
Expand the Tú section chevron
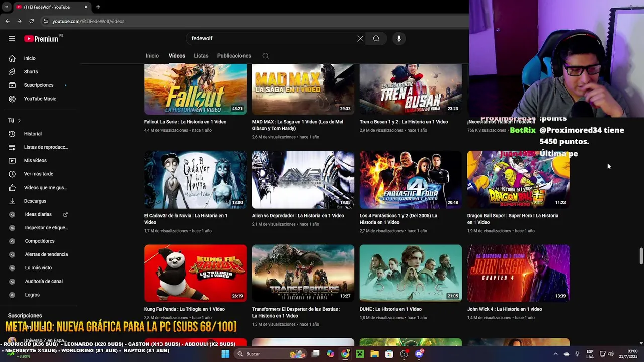pyautogui.click(x=19, y=121)
